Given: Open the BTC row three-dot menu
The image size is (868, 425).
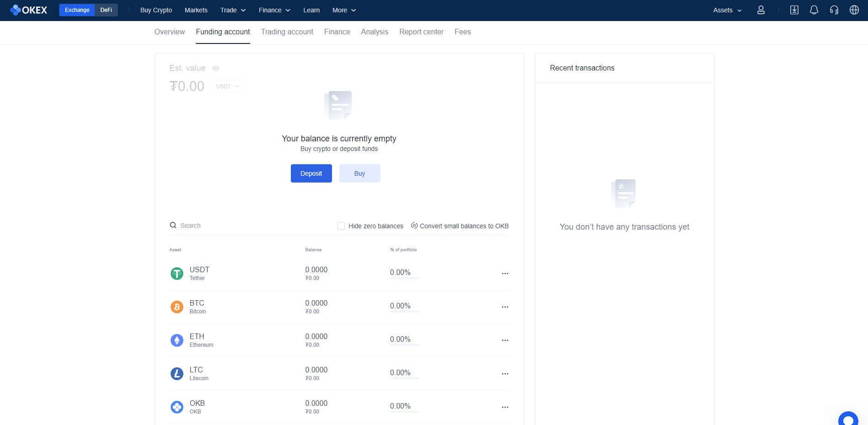Looking at the screenshot, I should pyautogui.click(x=505, y=307).
